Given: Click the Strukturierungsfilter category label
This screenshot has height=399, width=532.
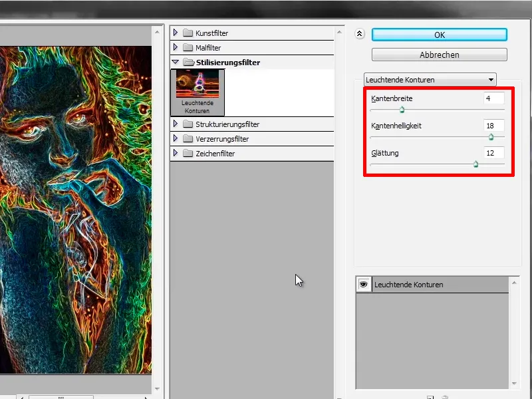Looking at the screenshot, I should (x=227, y=124).
